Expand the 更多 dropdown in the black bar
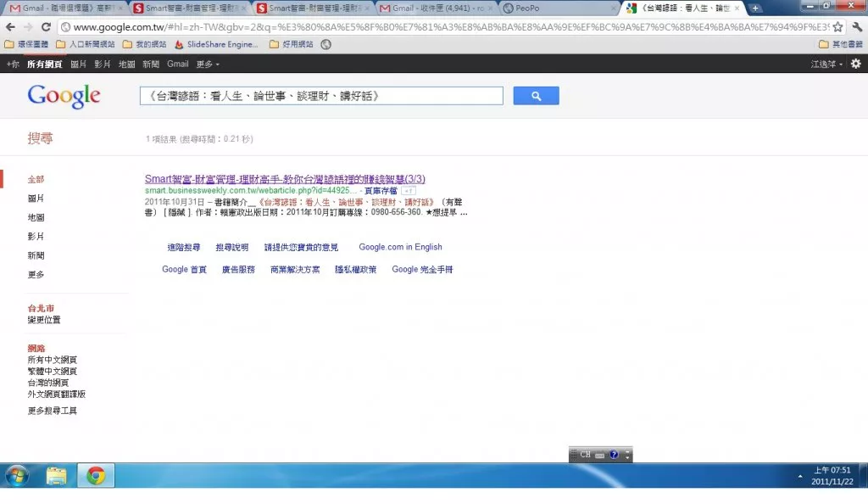 coord(208,64)
